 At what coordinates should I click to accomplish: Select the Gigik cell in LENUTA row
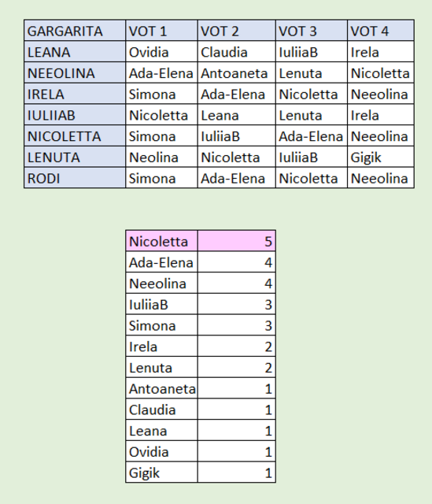(381, 157)
